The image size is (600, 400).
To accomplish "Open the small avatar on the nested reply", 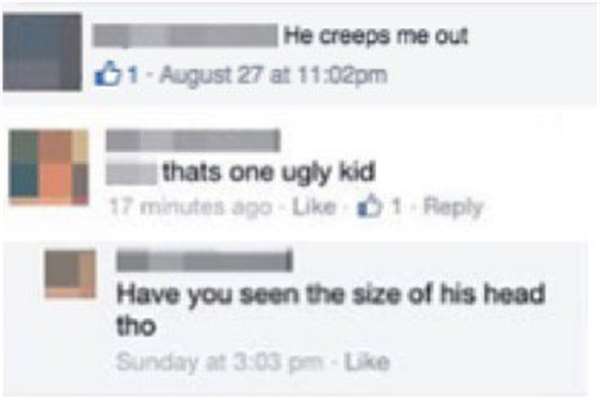I will point(70,274).
